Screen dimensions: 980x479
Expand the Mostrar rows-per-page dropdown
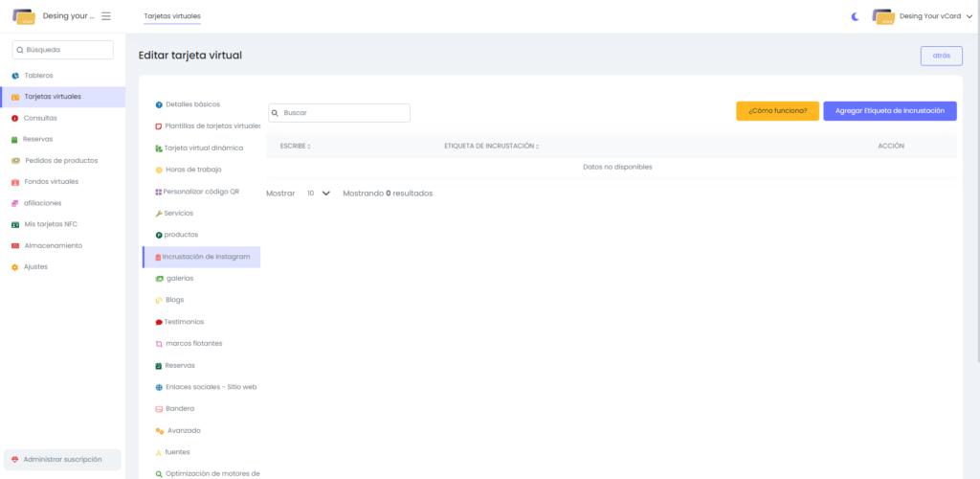[x=319, y=193]
